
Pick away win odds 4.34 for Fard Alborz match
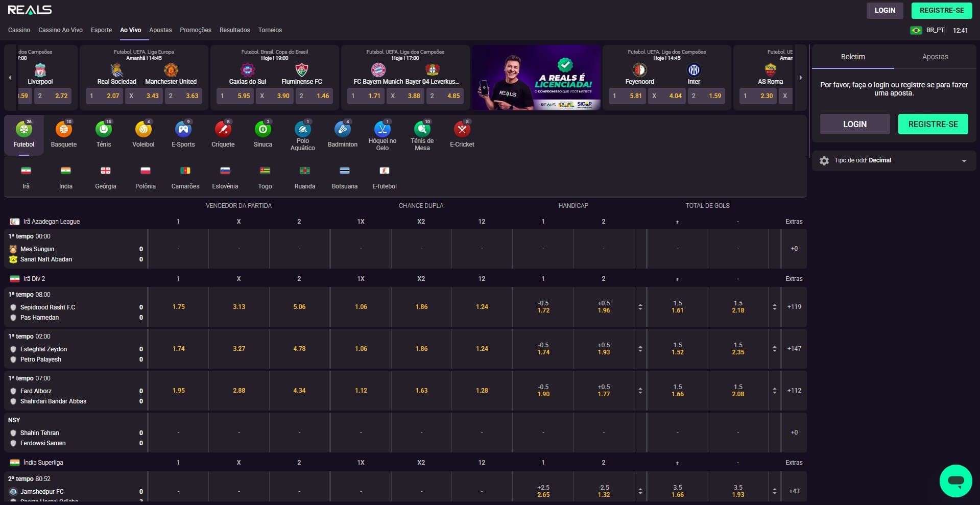click(x=299, y=391)
